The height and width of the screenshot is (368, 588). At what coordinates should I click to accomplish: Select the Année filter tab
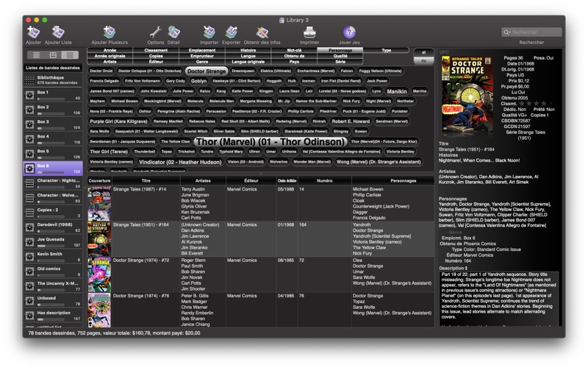[110, 50]
